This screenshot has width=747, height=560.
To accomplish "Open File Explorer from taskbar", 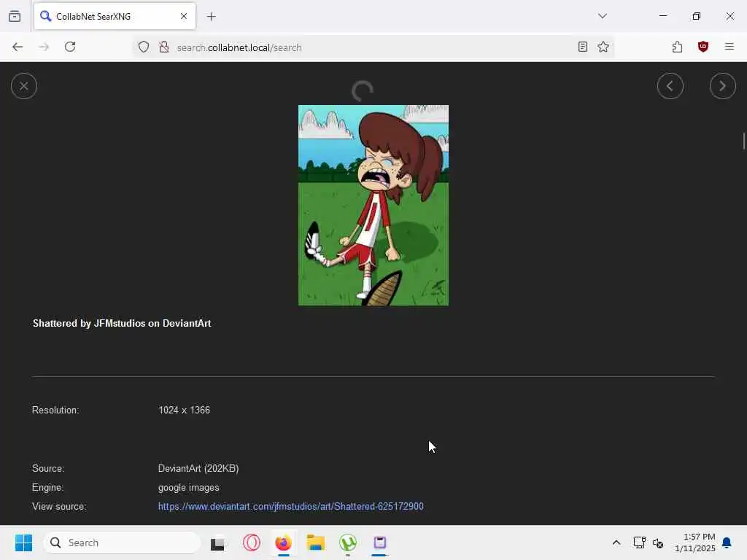I will 315,542.
